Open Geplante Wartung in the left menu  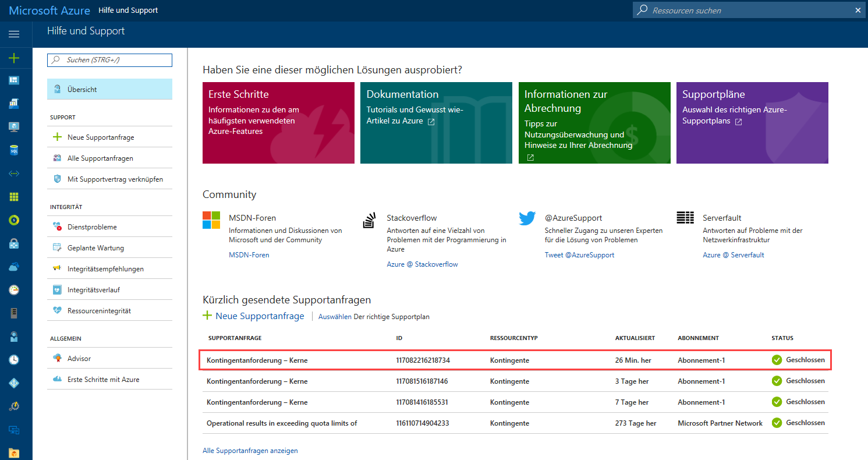(x=109, y=247)
